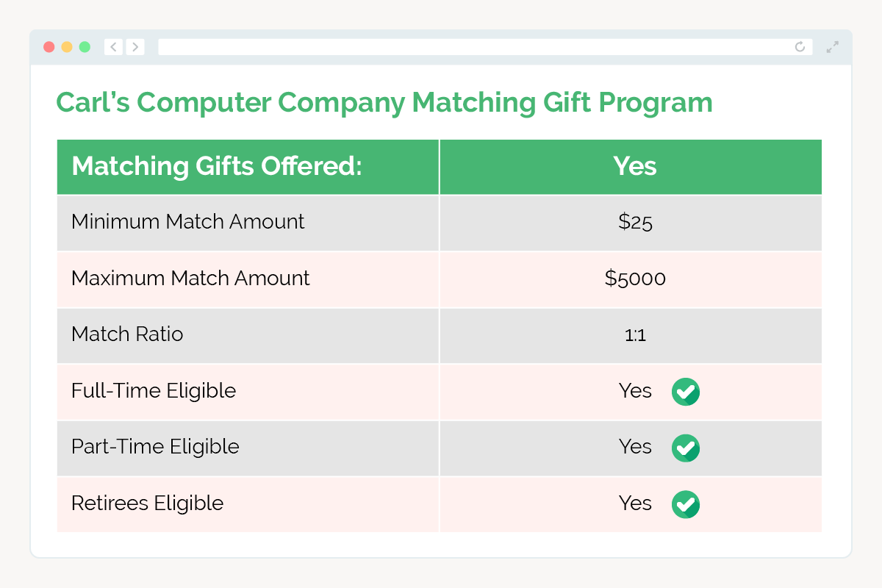The image size is (882, 588).
Task: Click the expand window diagonal arrows icon
Action: (x=832, y=46)
